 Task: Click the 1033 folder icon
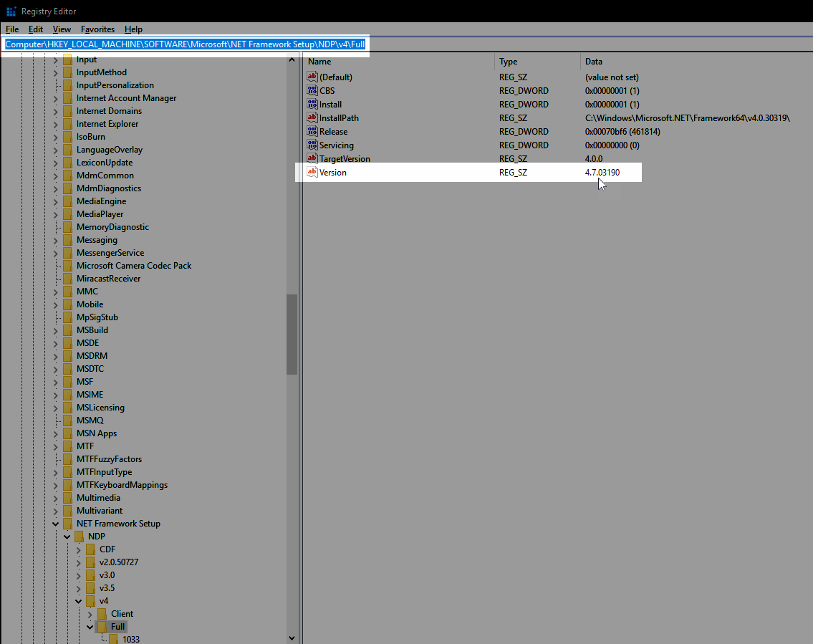[x=113, y=639]
